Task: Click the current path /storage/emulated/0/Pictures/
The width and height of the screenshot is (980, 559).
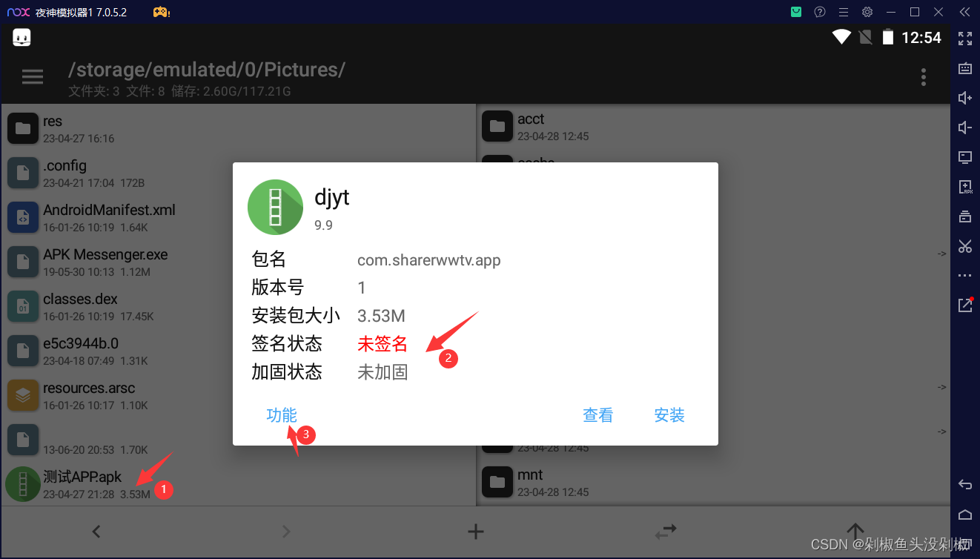Action: click(x=207, y=70)
